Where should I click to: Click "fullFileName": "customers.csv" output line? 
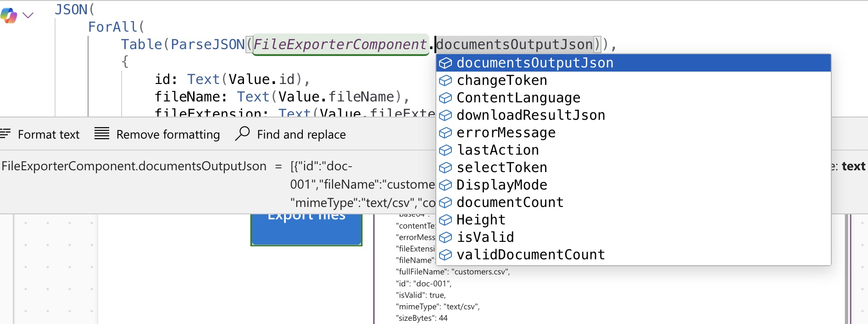[453, 272]
